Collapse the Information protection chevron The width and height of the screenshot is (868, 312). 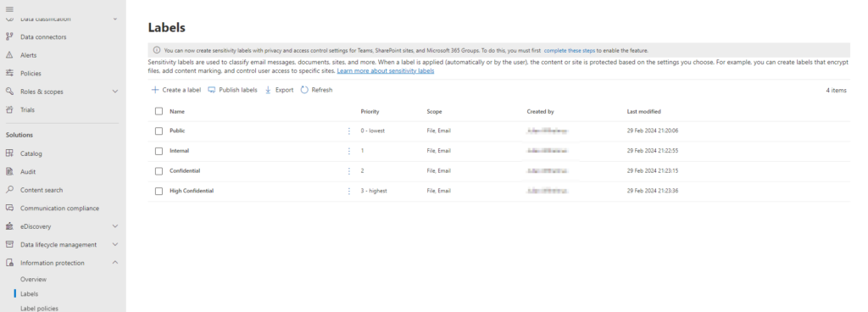115,263
